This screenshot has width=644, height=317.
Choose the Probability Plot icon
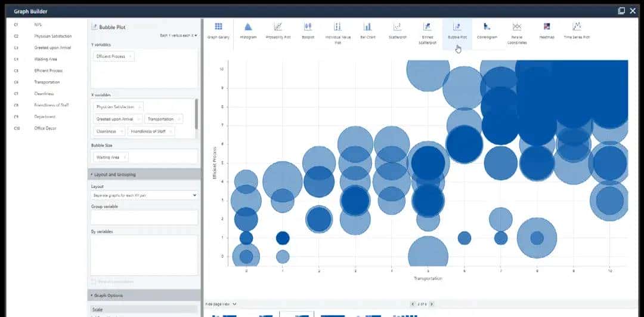[278, 30]
